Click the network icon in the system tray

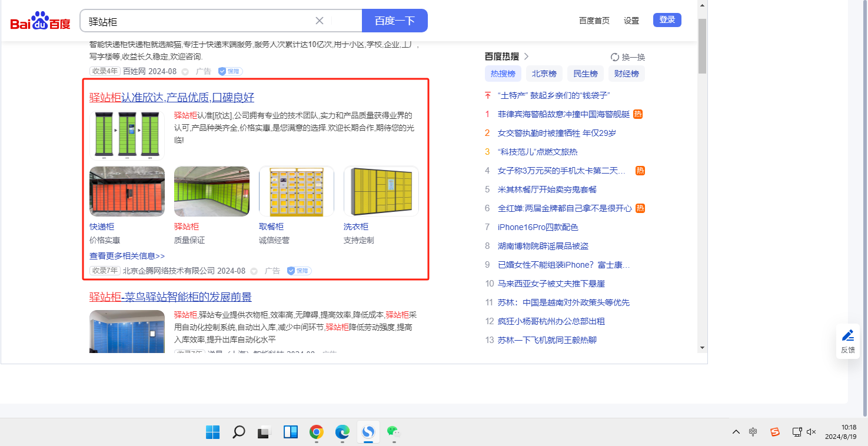tap(797, 432)
